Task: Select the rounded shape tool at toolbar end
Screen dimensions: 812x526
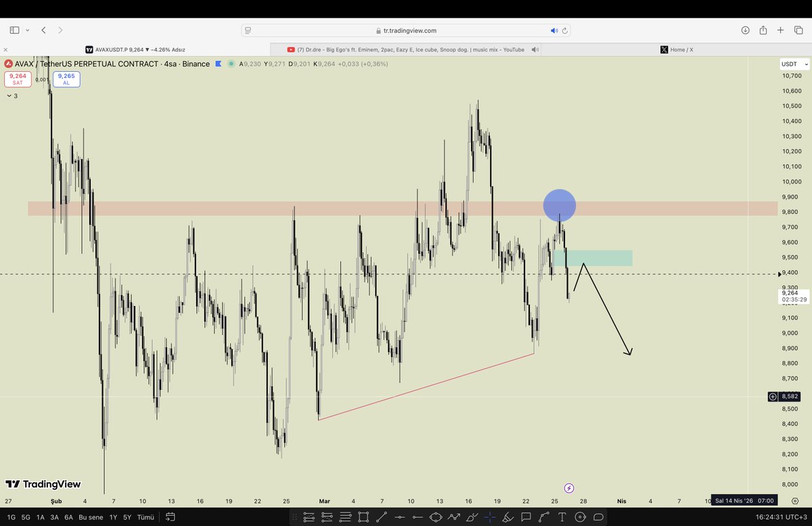Action: [x=598, y=517]
